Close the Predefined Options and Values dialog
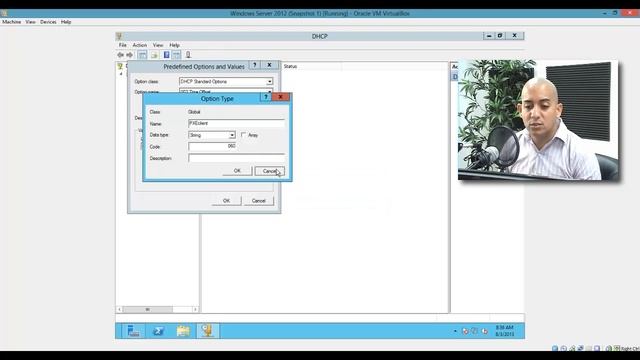The height and width of the screenshot is (360, 640). 269,65
